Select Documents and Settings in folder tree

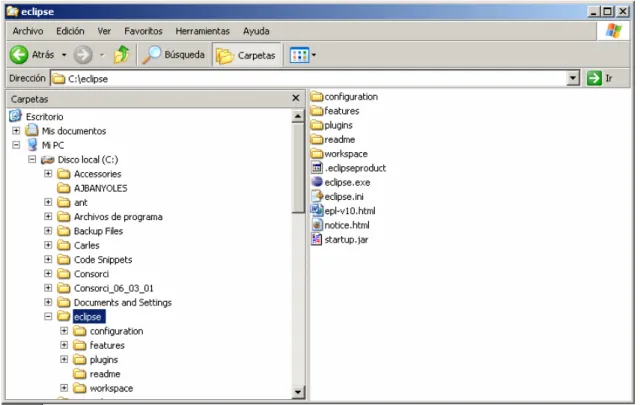(122, 303)
